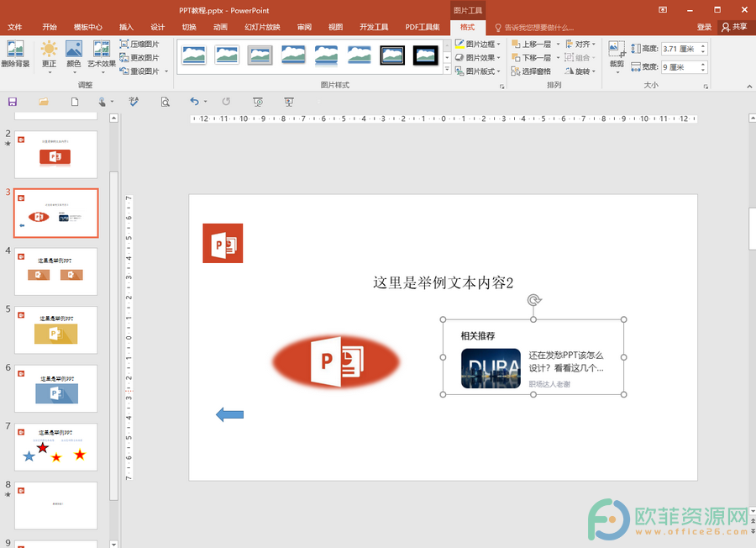
Task: Click the 宽度 (width) input field
Action: (x=680, y=67)
